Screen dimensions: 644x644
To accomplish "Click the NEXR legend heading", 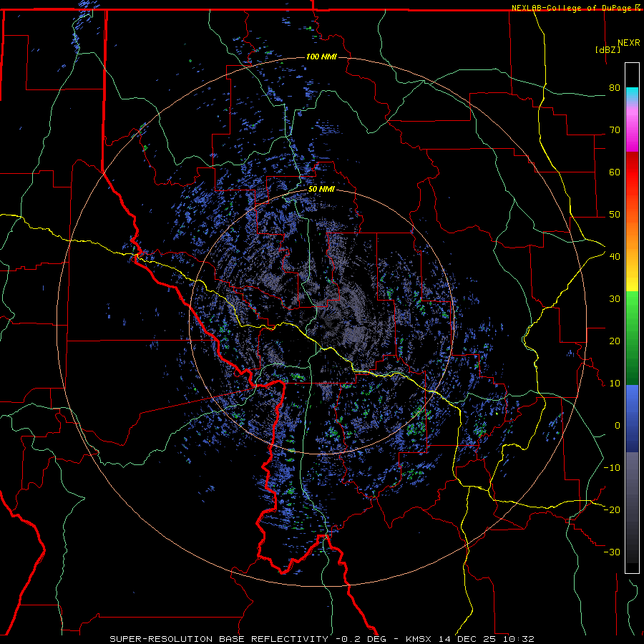I will coord(629,43).
